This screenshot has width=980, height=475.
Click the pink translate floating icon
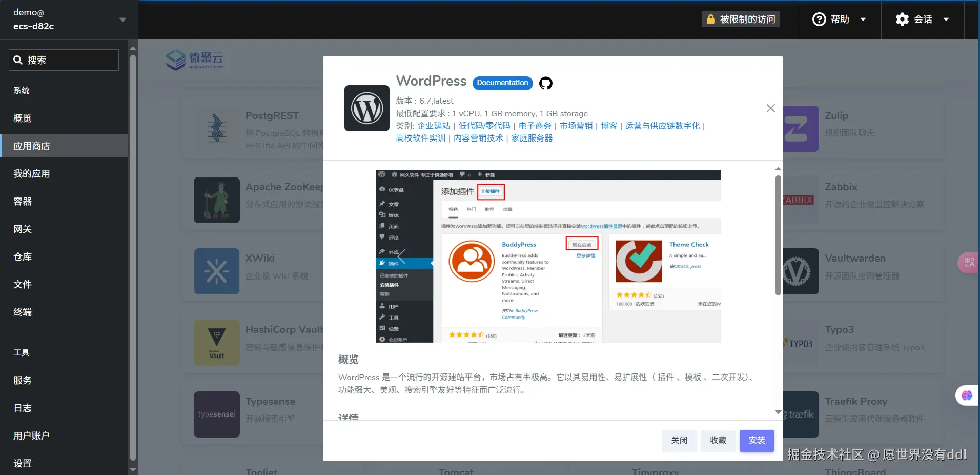pos(969,263)
